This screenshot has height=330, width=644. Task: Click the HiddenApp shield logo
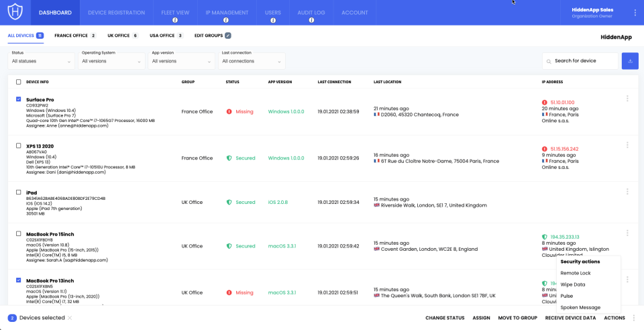15,12
